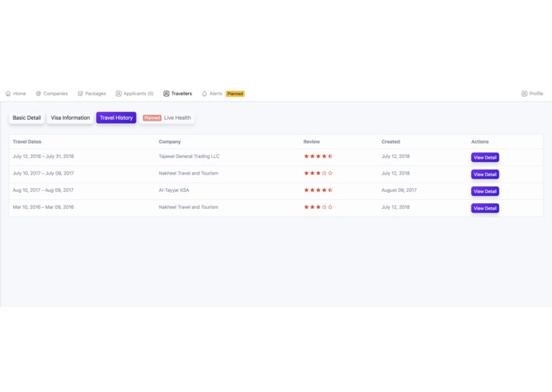552x392 pixels.
Task: Open the Alerts nav item
Action: (212, 94)
